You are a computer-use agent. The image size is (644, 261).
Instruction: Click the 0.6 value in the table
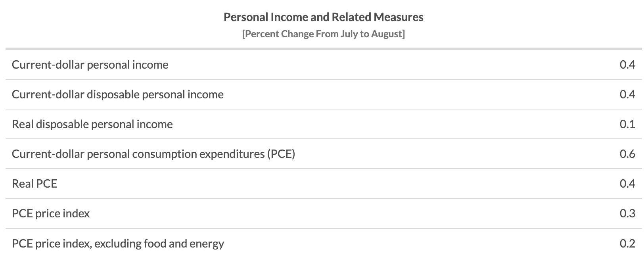(x=627, y=154)
